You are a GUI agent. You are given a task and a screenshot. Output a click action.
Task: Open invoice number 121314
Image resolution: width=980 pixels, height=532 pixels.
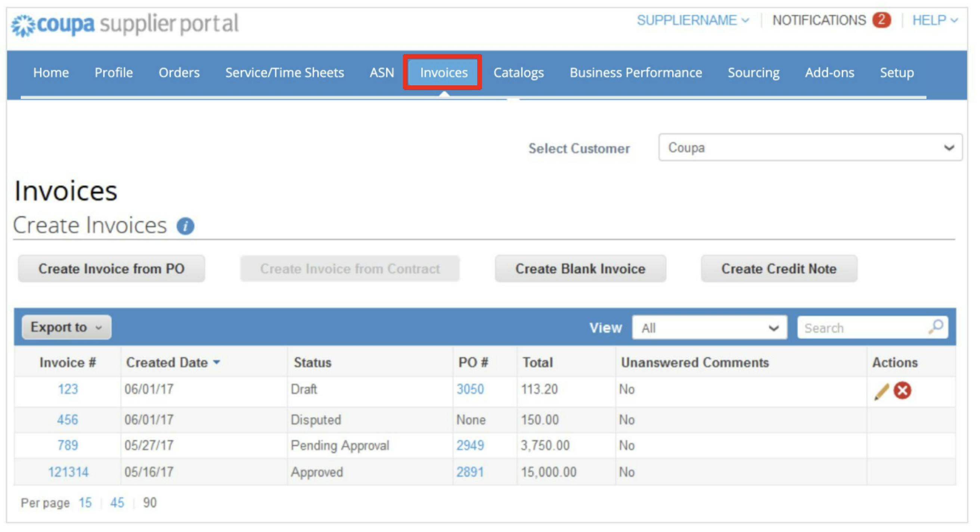68,473
